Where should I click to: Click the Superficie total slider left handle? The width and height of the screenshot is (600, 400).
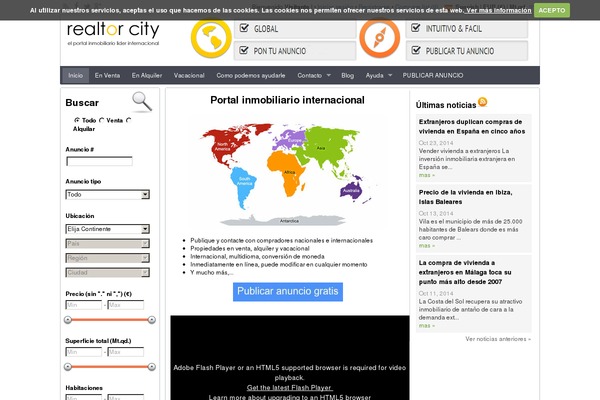[x=68, y=367]
